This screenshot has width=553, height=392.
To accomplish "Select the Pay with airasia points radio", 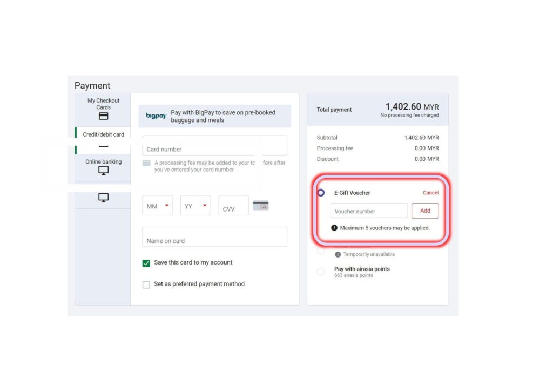I will click(321, 272).
